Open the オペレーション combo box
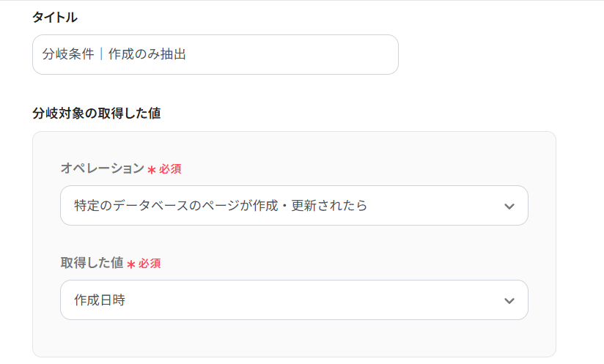This screenshot has height=364, width=604. 293,206
